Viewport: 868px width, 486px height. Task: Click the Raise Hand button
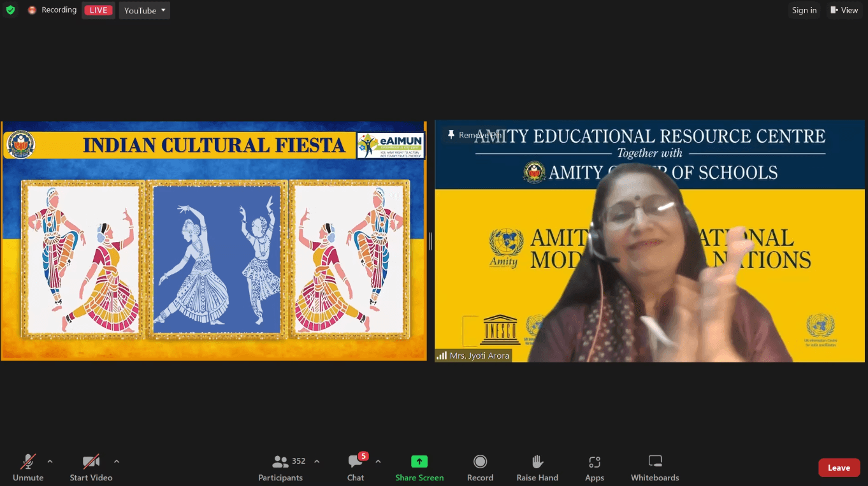coord(537,468)
